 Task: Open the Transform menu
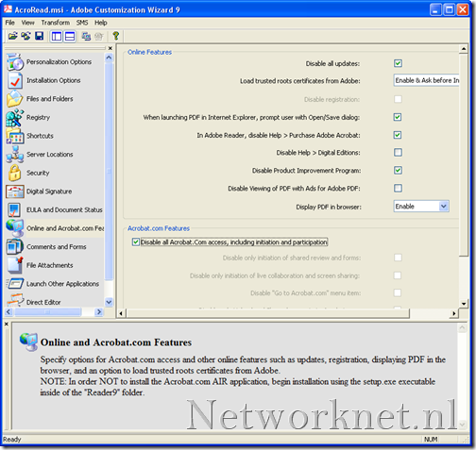point(56,23)
